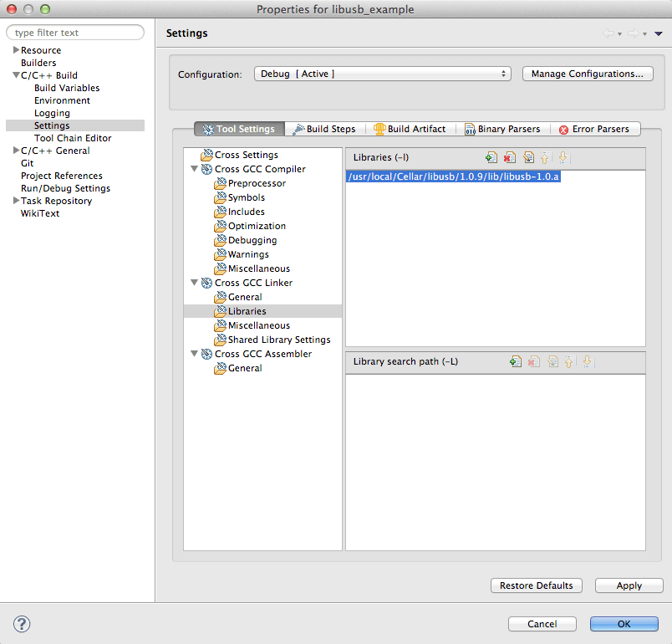
Task: Select General under Cross GCC Assembler
Action: click(x=245, y=368)
